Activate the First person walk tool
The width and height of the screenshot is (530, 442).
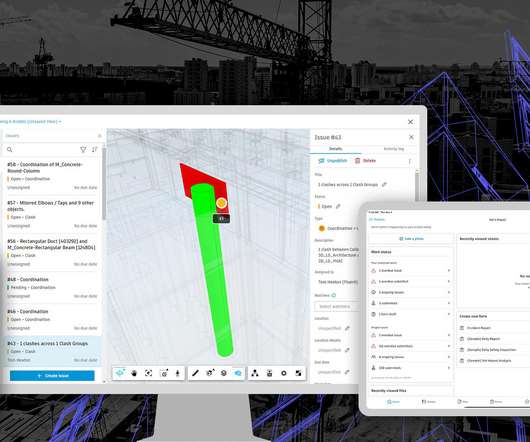(x=178, y=373)
